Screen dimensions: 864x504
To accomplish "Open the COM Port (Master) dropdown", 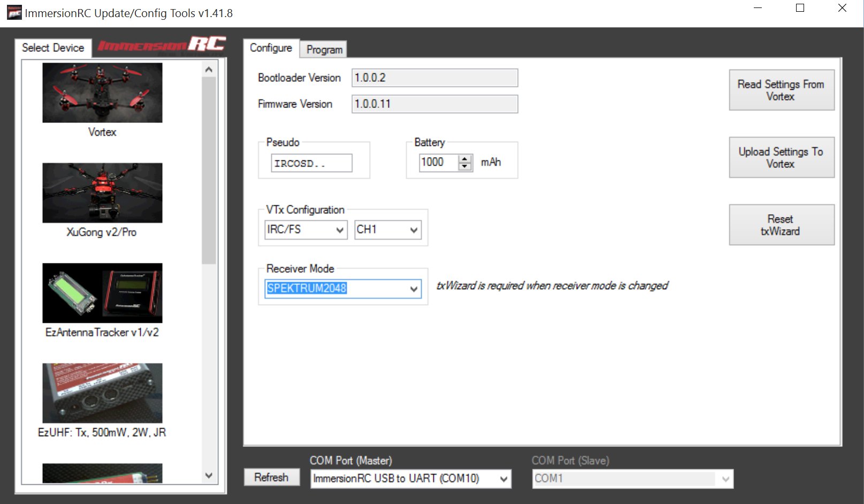I will [411, 478].
